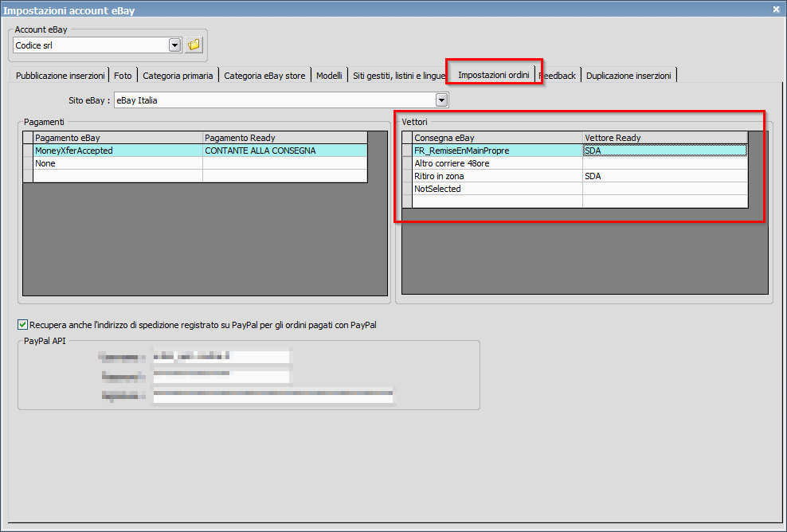Click the Consegna eBay column header
787x532 pixels.
coord(497,138)
